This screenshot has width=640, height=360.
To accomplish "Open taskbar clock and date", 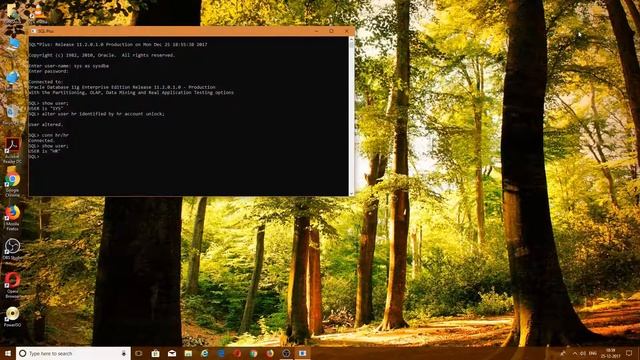I will pyautogui.click(x=611, y=353).
